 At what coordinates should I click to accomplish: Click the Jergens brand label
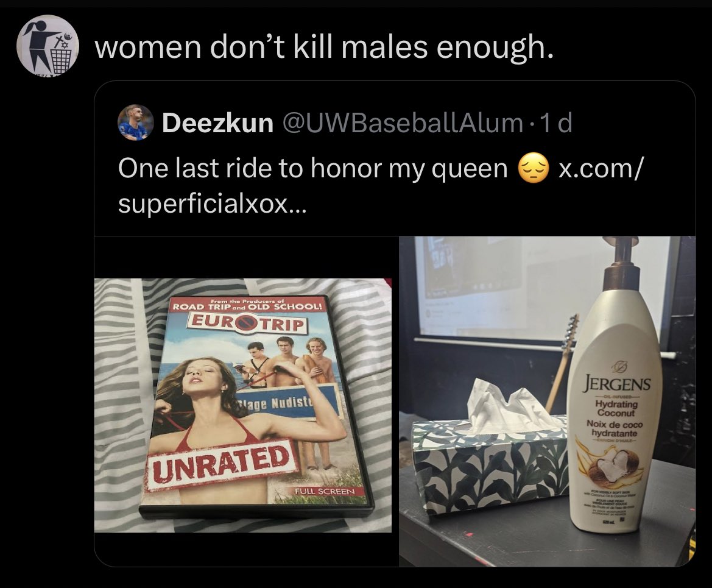616,384
